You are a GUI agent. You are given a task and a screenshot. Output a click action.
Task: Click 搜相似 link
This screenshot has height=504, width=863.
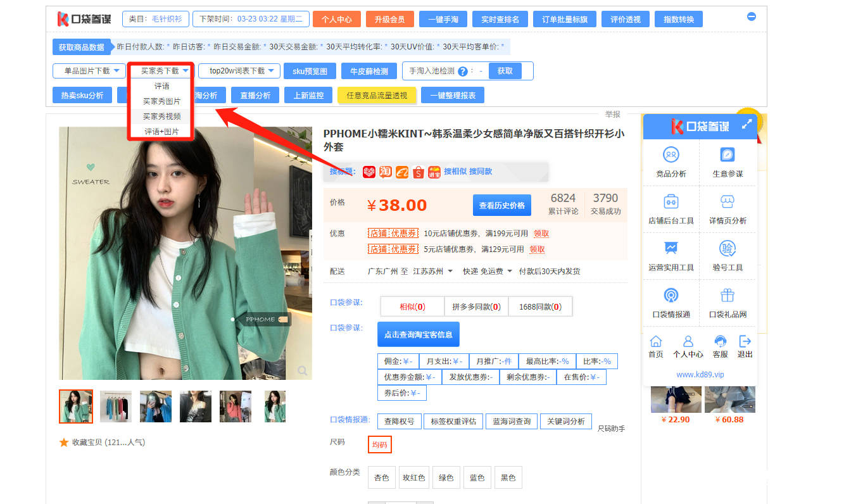455,171
